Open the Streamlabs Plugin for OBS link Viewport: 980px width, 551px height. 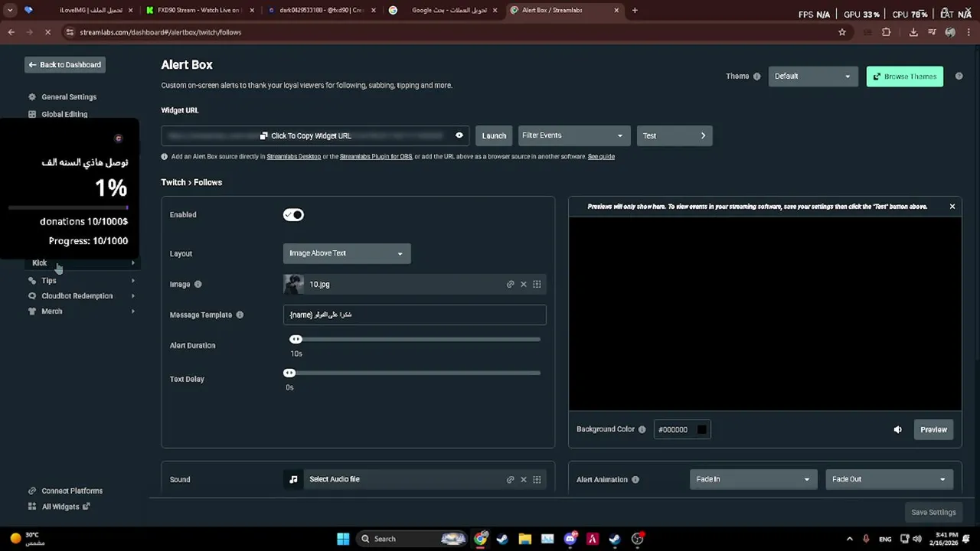click(x=376, y=156)
